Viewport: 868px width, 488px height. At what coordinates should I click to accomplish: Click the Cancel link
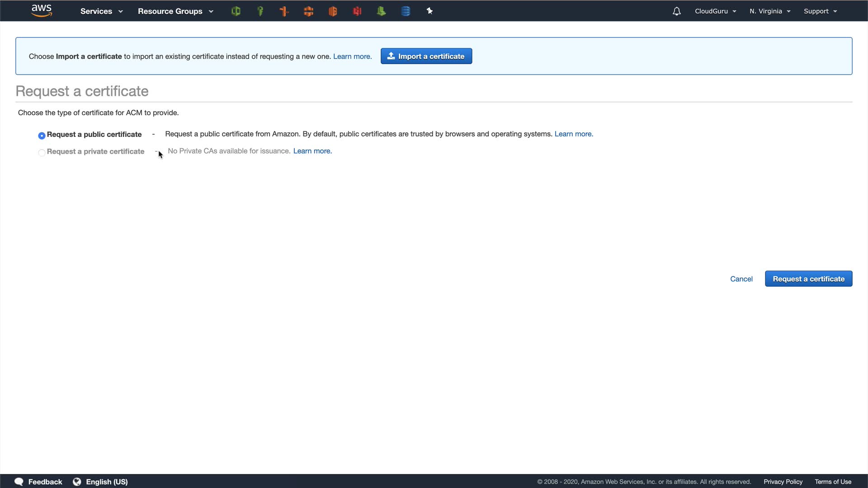coord(741,279)
